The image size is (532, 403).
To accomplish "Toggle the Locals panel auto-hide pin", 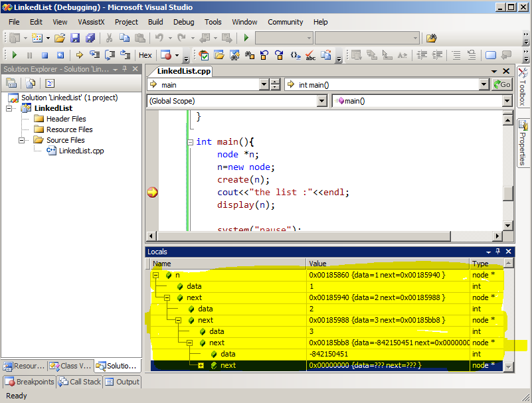I will [x=497, y=252].
